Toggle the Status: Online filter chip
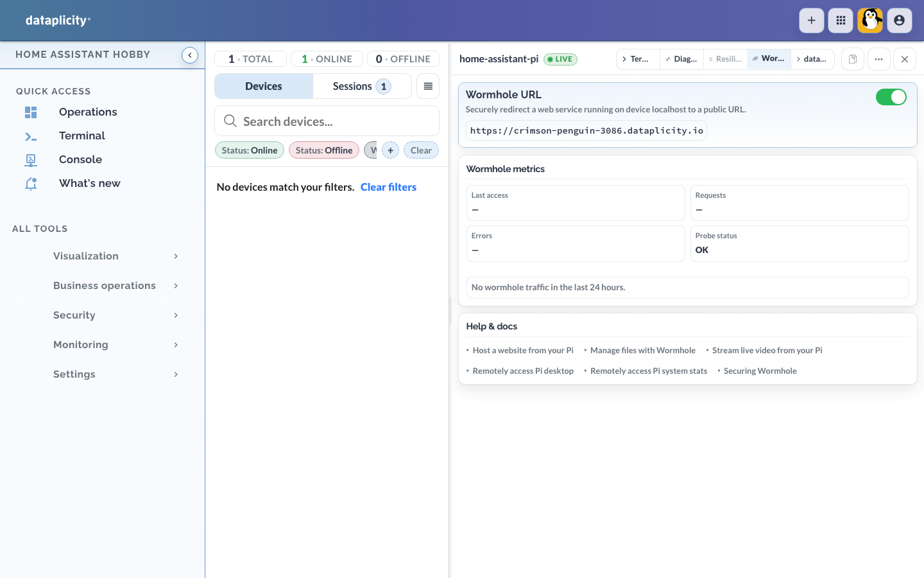Viewport: 924px width, 578px height. [x=250, y=150]
